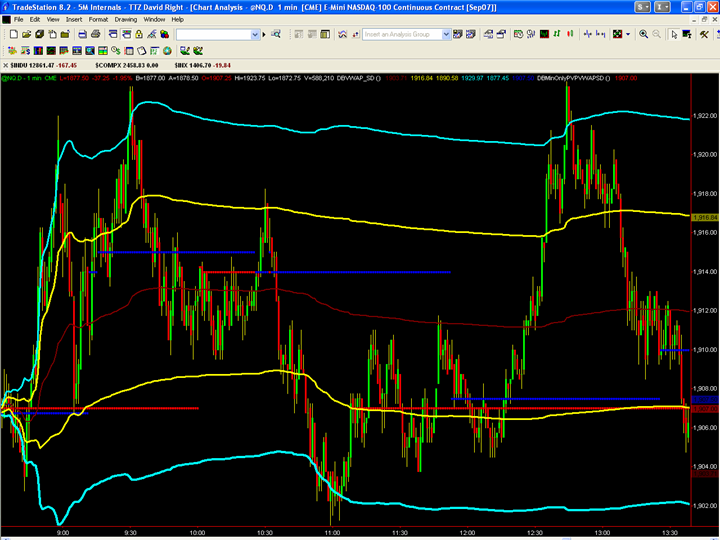Viewport: 720px width, 540px height.
Task: Open the Window menu
Action: point(154,20)
